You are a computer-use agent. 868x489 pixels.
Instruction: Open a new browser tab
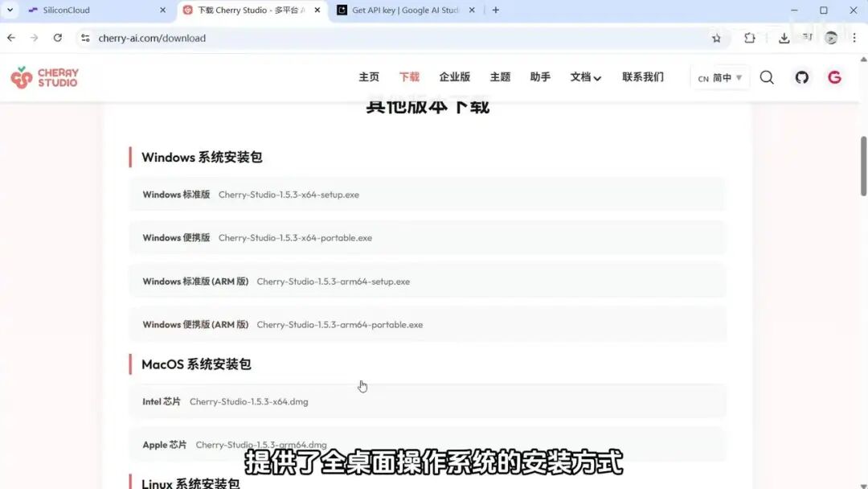[x=495, y=10]
